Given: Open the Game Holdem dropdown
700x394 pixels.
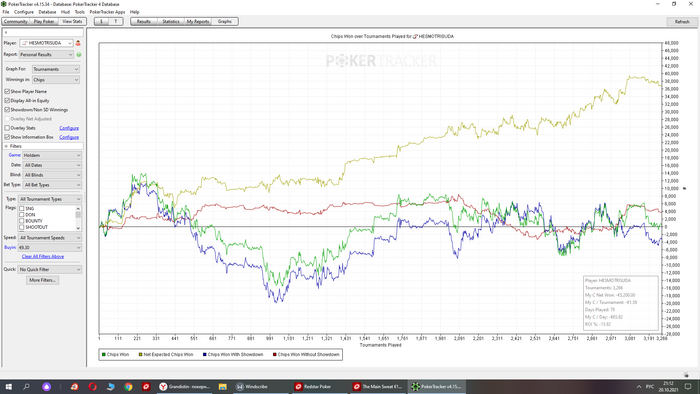Looking at the screenshot, I should [52, 155].
